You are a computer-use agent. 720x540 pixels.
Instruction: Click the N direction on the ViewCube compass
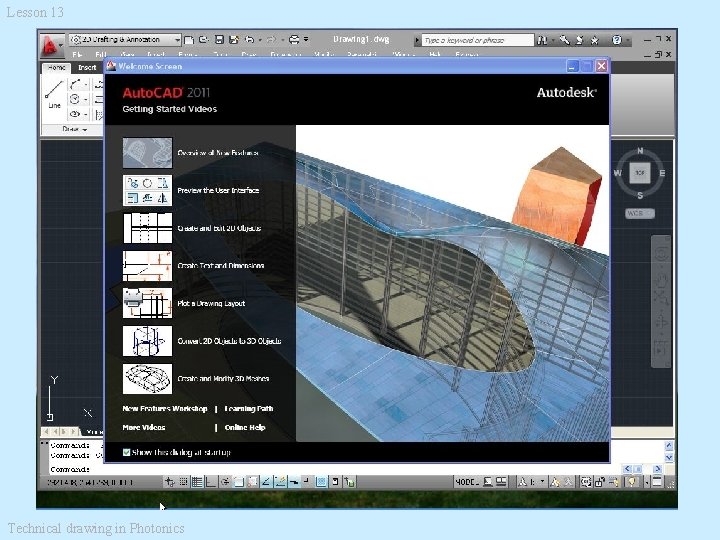[640, 151]
